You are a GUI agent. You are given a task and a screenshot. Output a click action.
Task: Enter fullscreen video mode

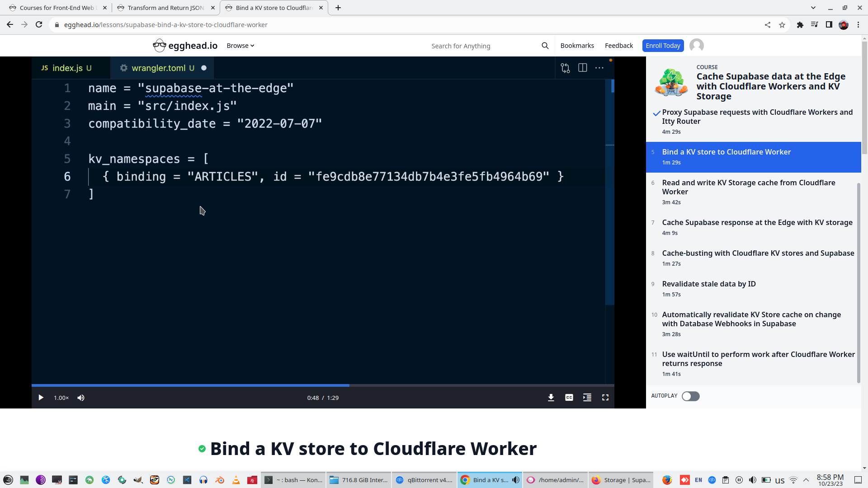[605, 398]
